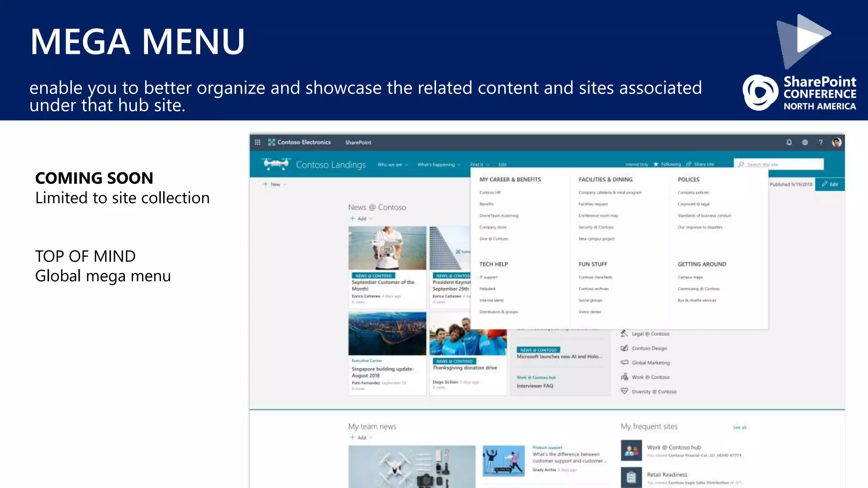This screenshot has height=488, width=868.
Task: Open the settings gear icon
Action: coord(805,142)
